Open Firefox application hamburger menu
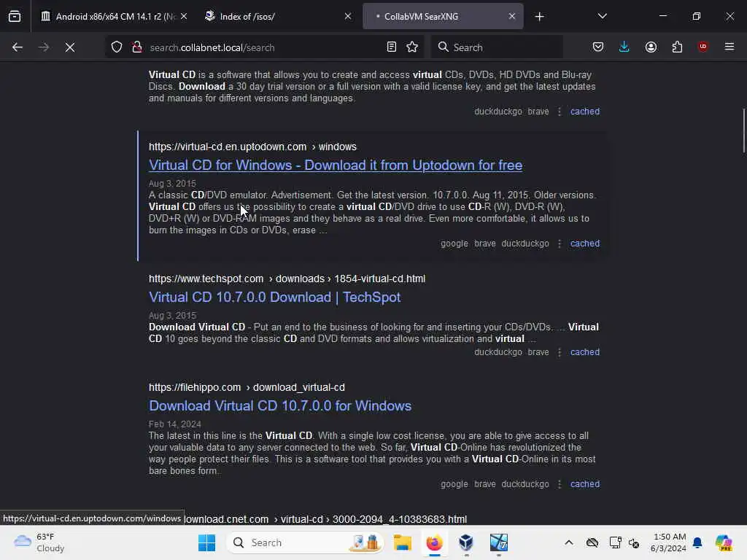 [x=729, y=47]
